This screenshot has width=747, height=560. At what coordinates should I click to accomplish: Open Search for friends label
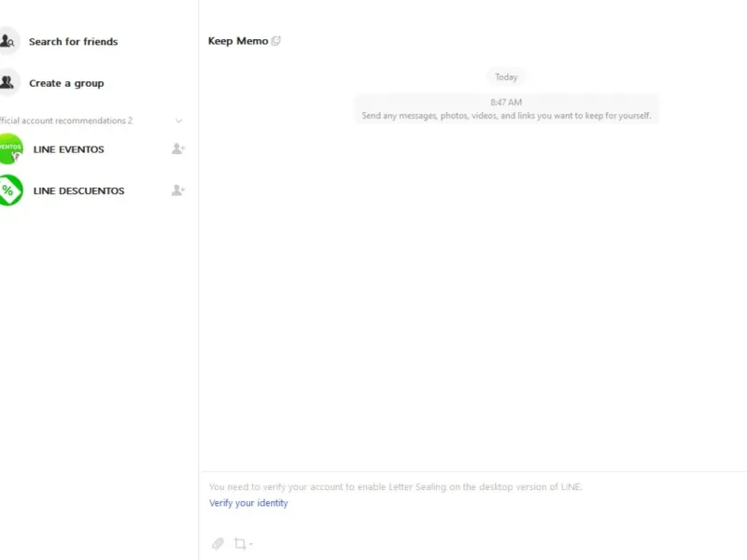73,41
